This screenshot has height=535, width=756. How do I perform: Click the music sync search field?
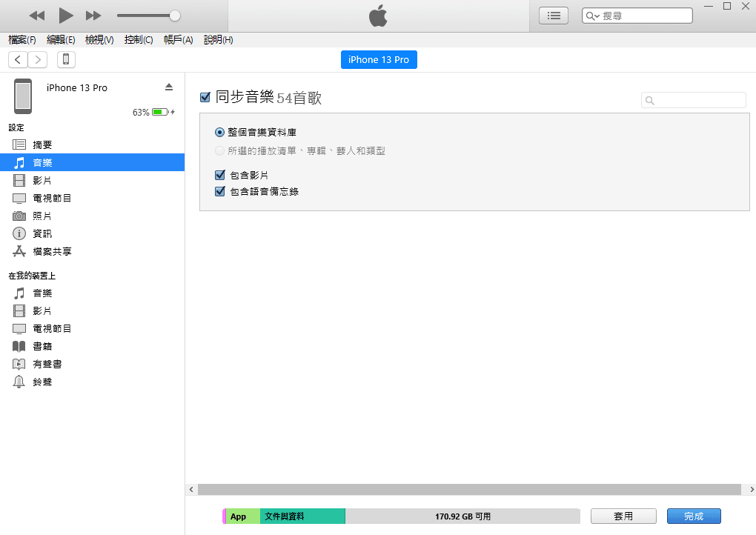coord(693,100)
